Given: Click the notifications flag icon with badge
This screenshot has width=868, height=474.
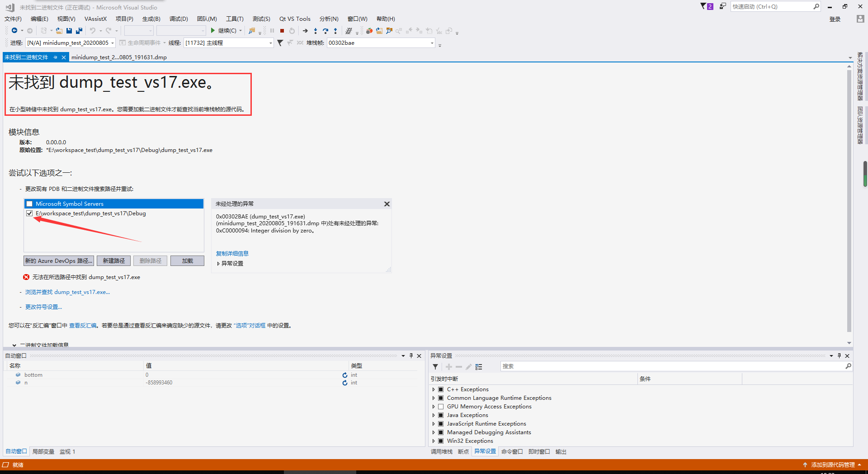Looking at the screenshot, I should click(707, 6).
